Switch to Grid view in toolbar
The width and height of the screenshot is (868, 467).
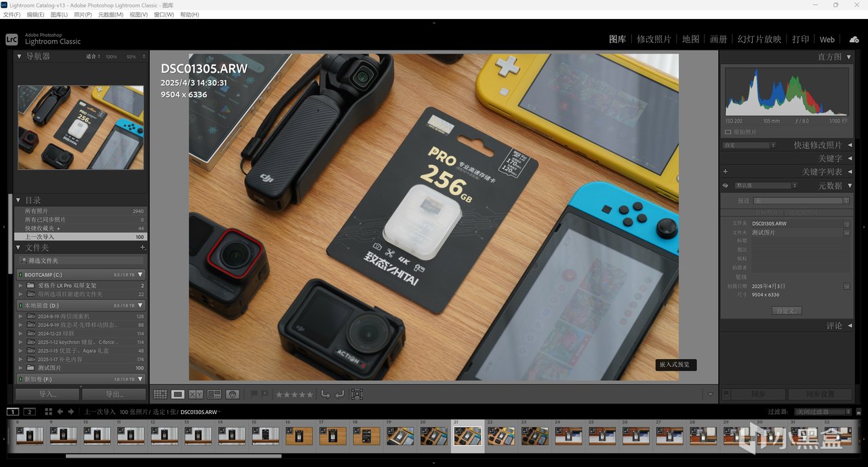pyautogui.click(x=160, y=394)
